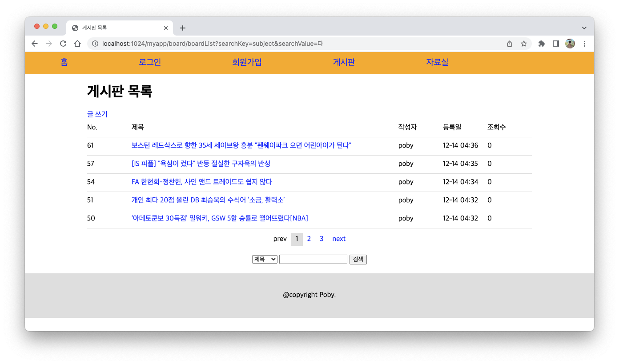
Task: Close the 게시판 목록 tab
Action: point(166,28)
